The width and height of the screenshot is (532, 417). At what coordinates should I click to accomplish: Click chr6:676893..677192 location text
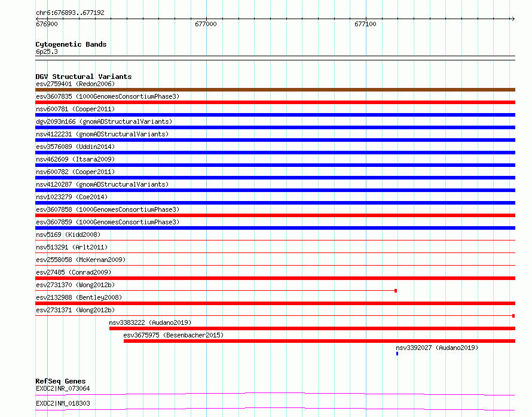coord(70,13)
